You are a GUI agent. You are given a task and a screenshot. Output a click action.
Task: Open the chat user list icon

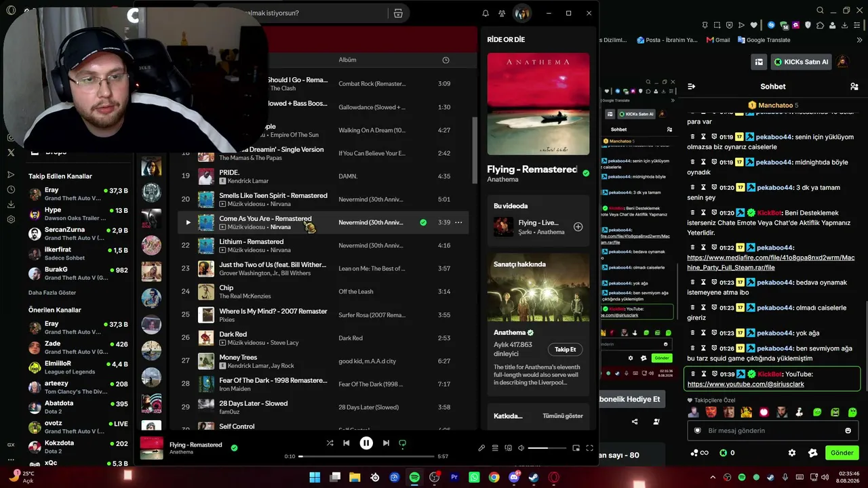click(x=854, y=87)
